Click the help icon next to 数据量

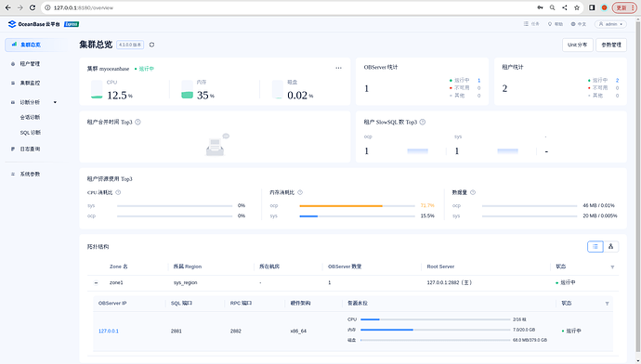[x=473, y=192]
